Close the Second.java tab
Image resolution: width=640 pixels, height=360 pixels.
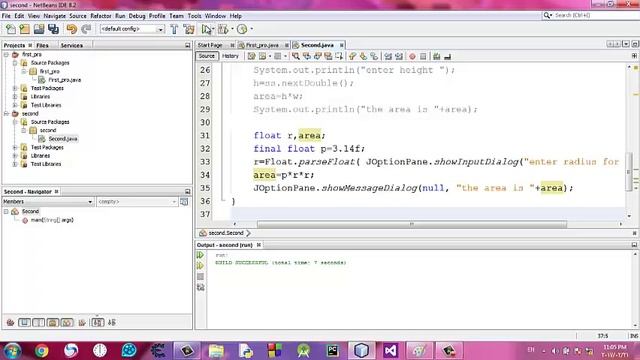(x=342, y=45)
